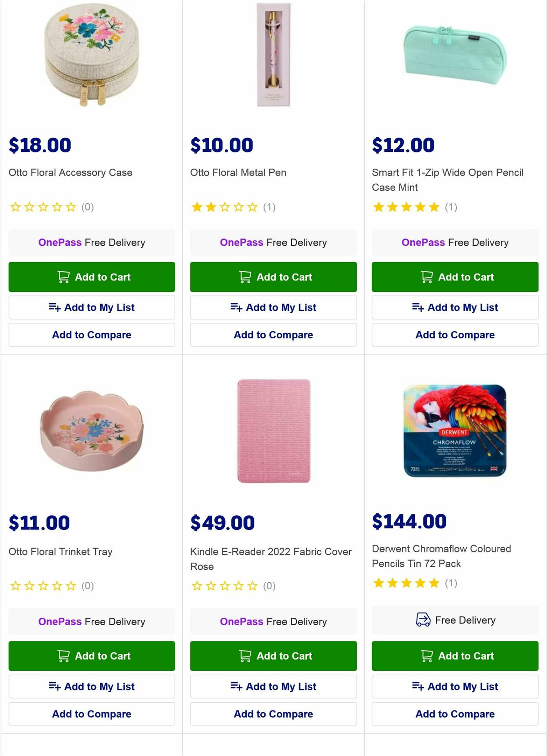
Task: Add Derwent Chromaflow pencils to Cart
Action: 454,656
